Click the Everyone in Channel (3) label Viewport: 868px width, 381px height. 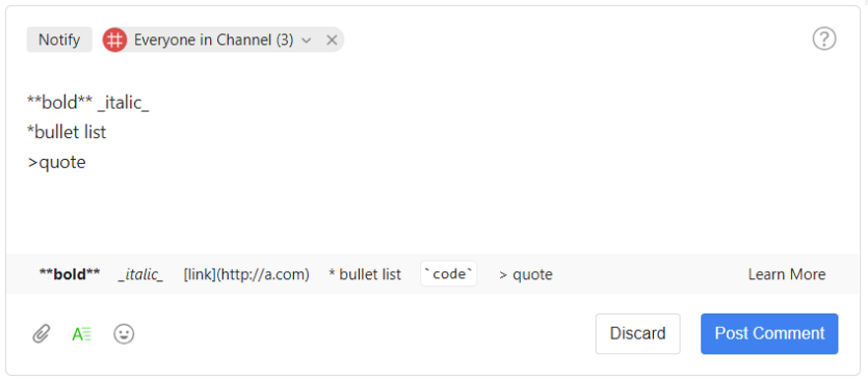(x=214, y=39)
